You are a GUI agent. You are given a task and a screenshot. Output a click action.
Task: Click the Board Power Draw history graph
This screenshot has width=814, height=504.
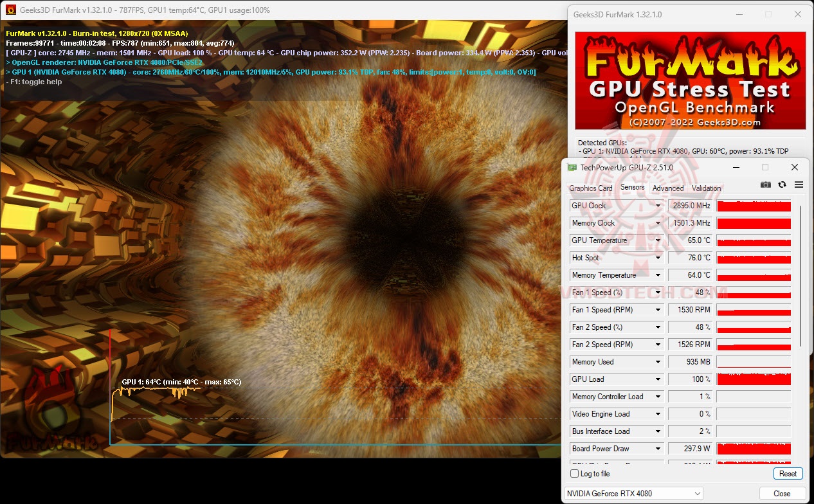(754, 449)
